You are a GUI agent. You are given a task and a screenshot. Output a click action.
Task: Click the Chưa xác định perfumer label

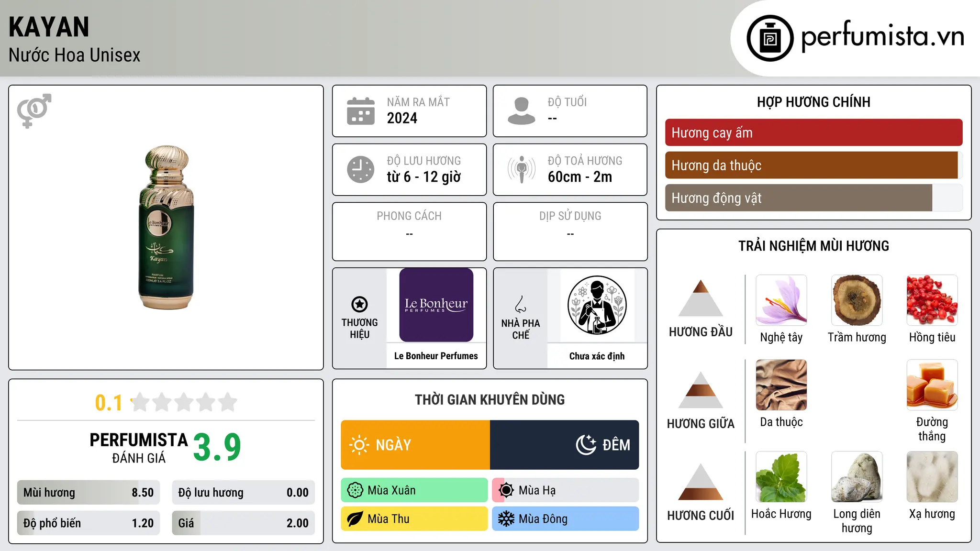[597, 356]
